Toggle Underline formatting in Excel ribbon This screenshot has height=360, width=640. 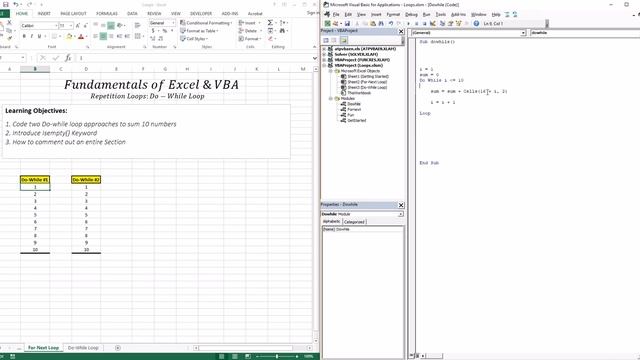pyautogui.click(x=40, y=37)
